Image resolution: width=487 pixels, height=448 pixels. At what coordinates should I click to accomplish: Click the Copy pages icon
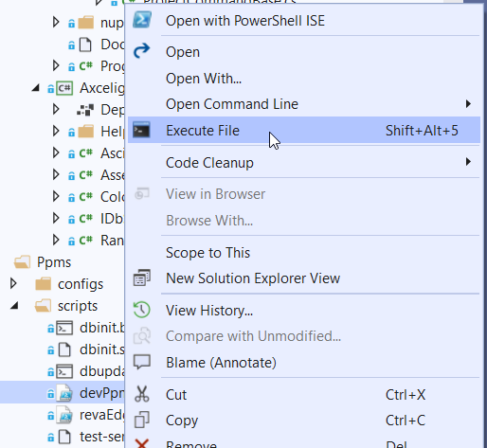tap(142, 420)
